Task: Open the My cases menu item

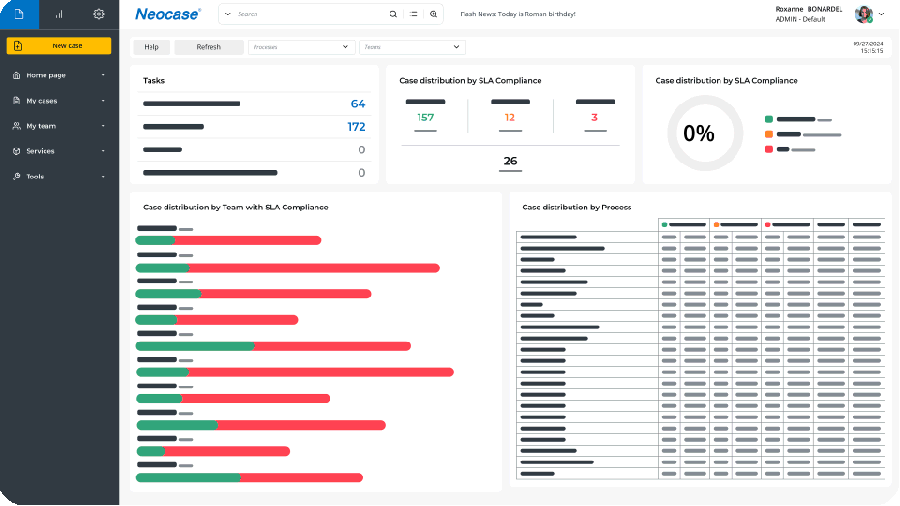Action: pyautogui.click(x=41, y=100)
